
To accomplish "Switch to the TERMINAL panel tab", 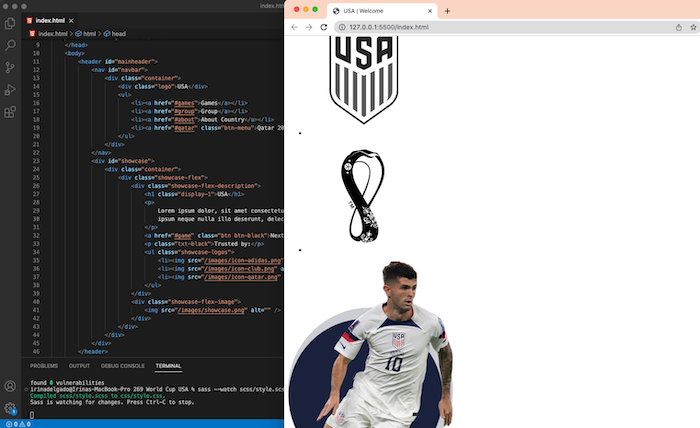I will click(168, 366).
